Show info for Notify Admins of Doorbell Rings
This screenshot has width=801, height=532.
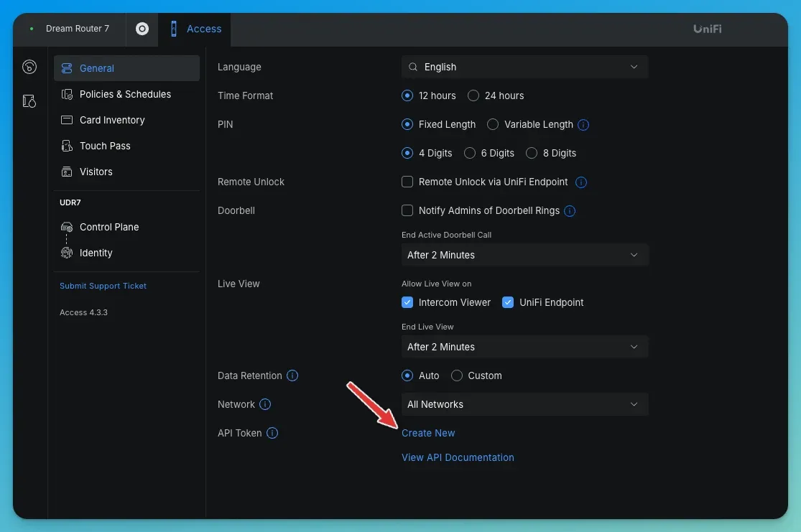(x=570, y=211)
